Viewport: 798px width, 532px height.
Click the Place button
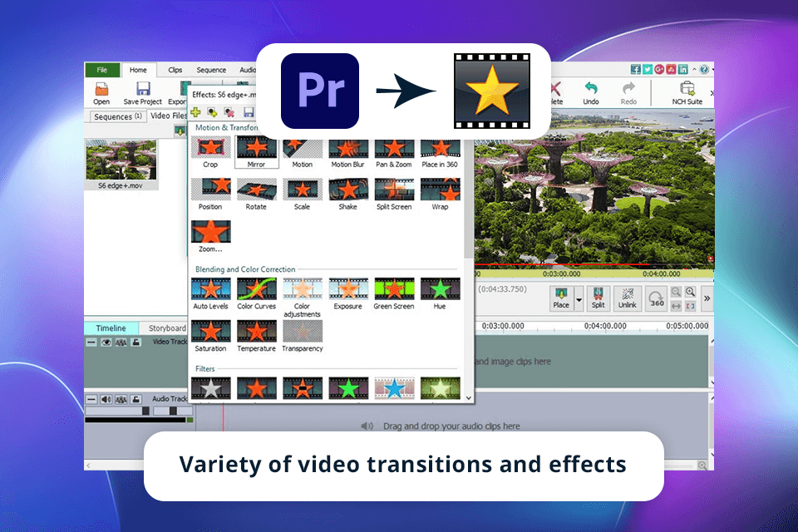click(561, 299)
